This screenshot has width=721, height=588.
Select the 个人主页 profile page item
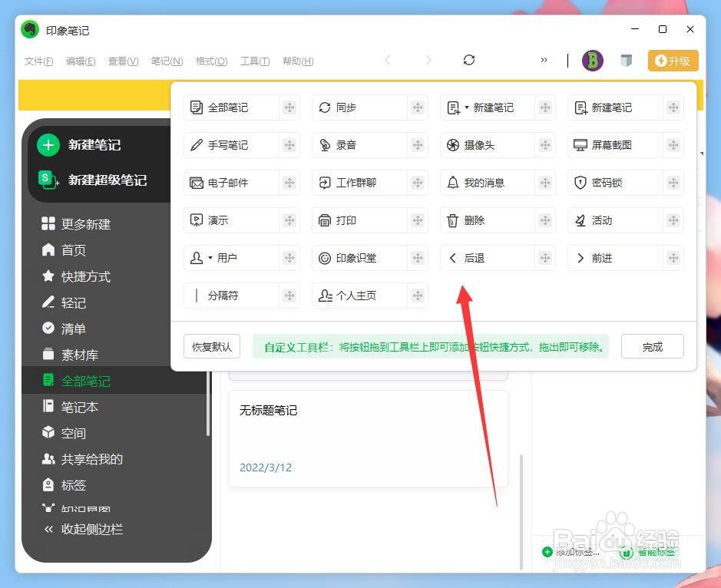pos(369,296)
